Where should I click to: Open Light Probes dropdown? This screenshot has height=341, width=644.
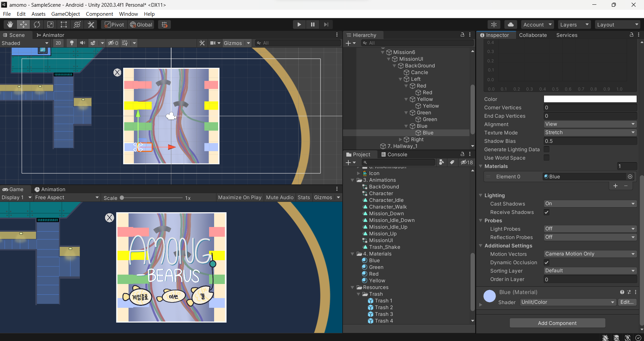pos(590,229)
